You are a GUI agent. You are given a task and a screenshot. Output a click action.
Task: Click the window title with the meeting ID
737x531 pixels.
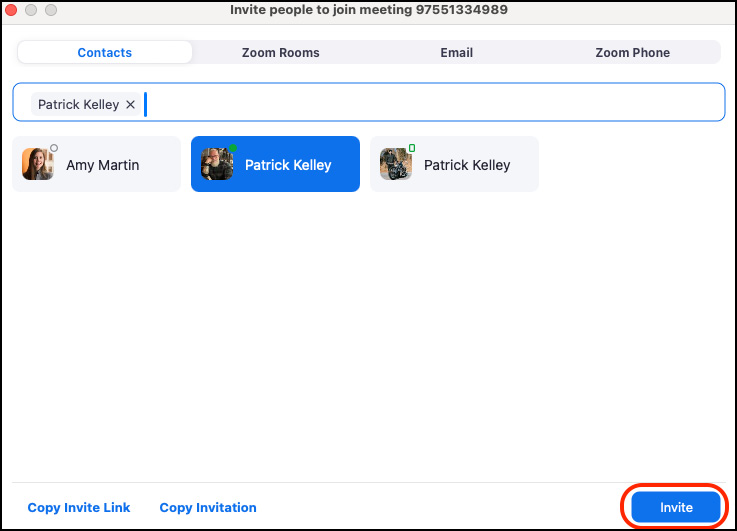click(x=368, y=10)
